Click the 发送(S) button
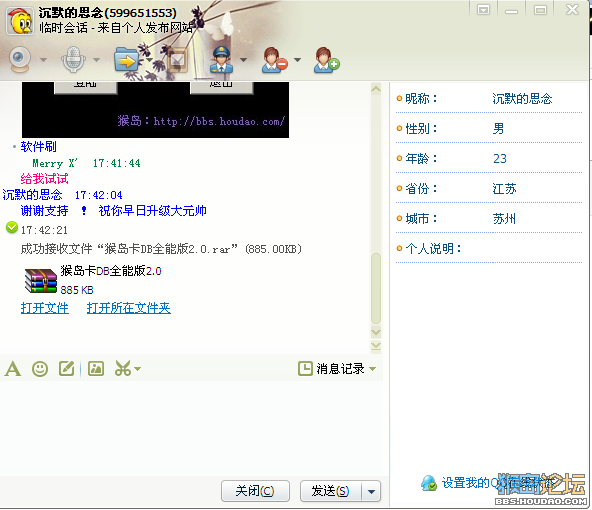 click(330, 491)
